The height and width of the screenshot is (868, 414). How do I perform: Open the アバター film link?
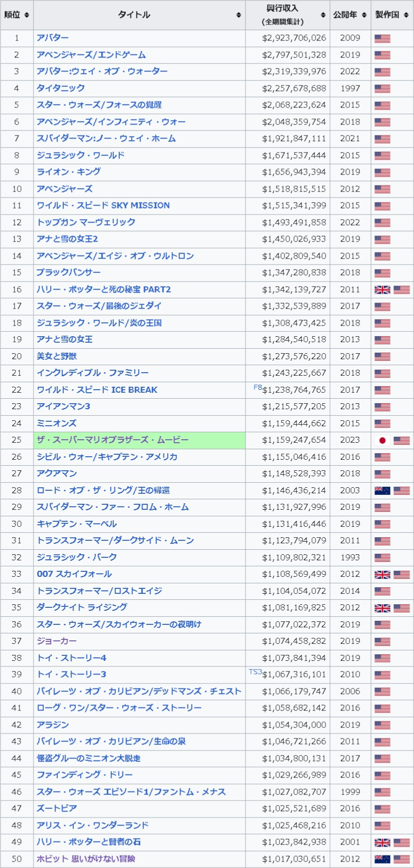tap(52, 38)
